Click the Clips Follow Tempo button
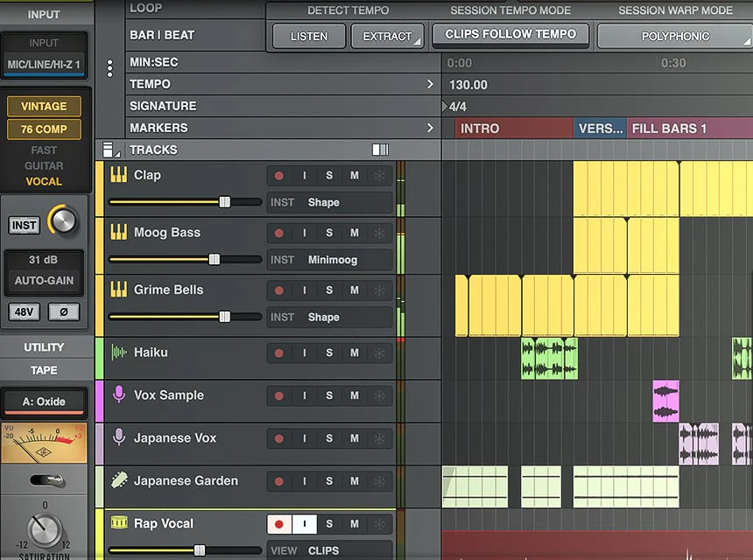 [x=510, y=35]
